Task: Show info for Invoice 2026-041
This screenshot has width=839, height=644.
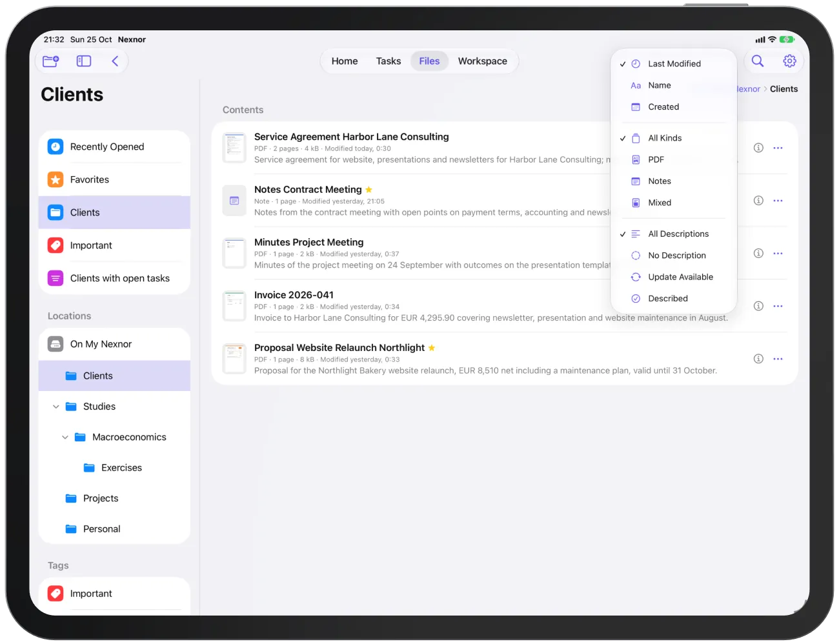Action: (x=758, y=306)
